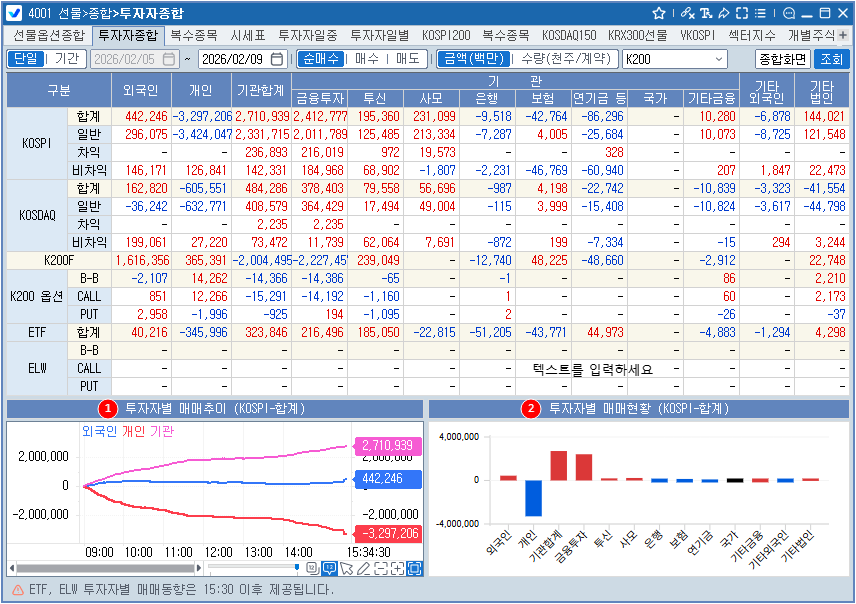Toggle to 수량(천주/계약) volume unit
This screenshot has height=604, width=856.
[x=566, y=59]
